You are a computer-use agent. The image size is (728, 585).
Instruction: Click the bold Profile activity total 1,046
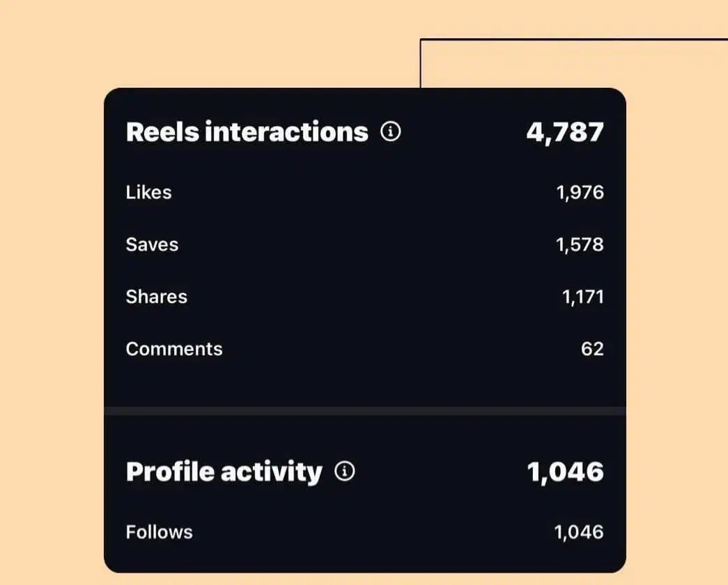coord(565,472)
